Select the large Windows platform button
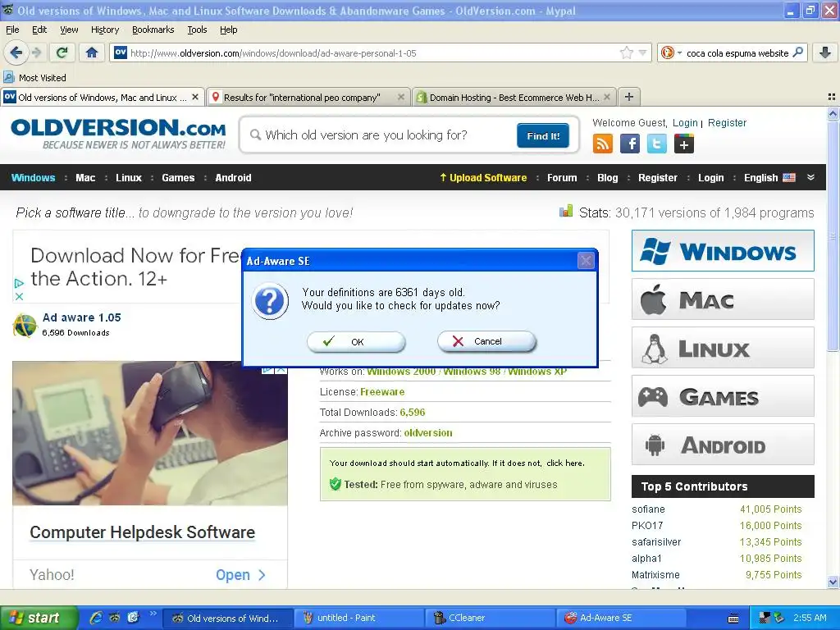Image resolution: width=840 pixels, height=630 pixels. click(723, 251)
